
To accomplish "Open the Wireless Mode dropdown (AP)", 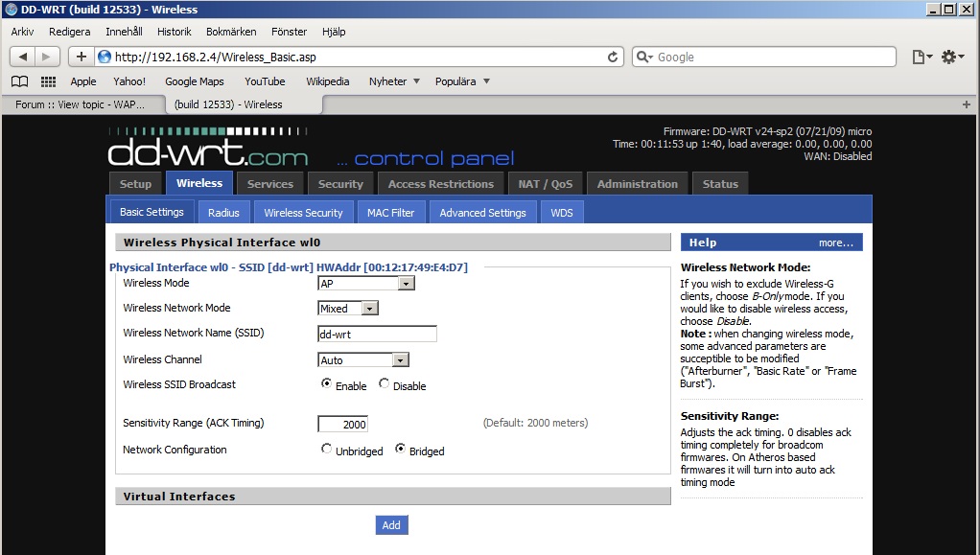I will pyautogui.click(x=366, y=283).
